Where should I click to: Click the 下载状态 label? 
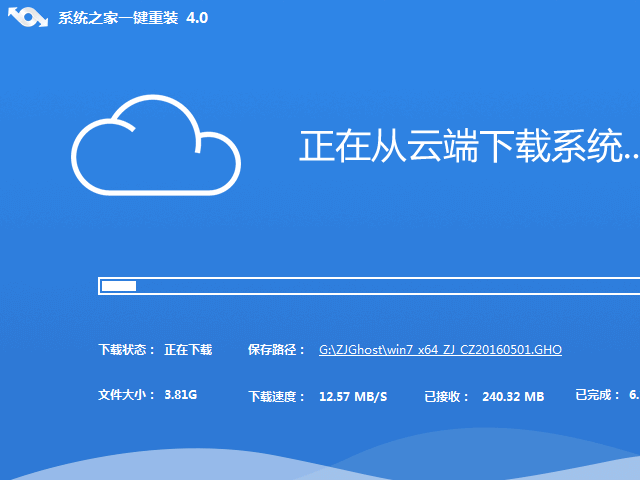tap(127, 350)
